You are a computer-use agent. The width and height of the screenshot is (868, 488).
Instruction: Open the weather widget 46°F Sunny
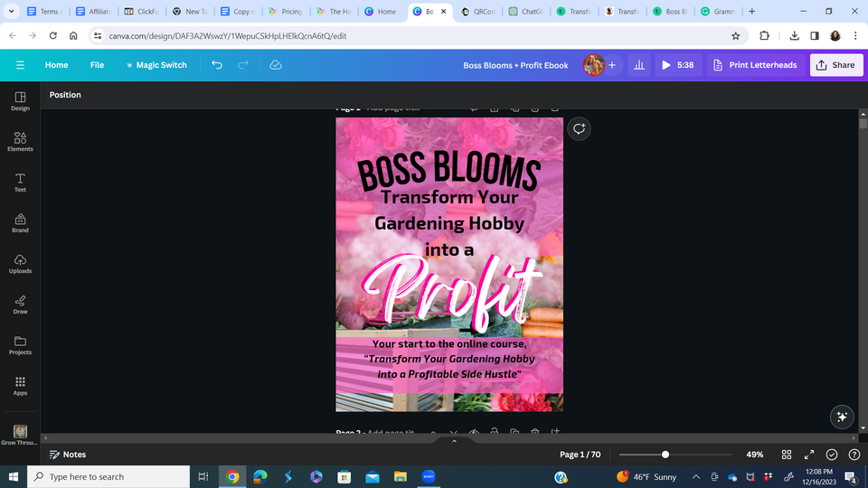[646, 477]
